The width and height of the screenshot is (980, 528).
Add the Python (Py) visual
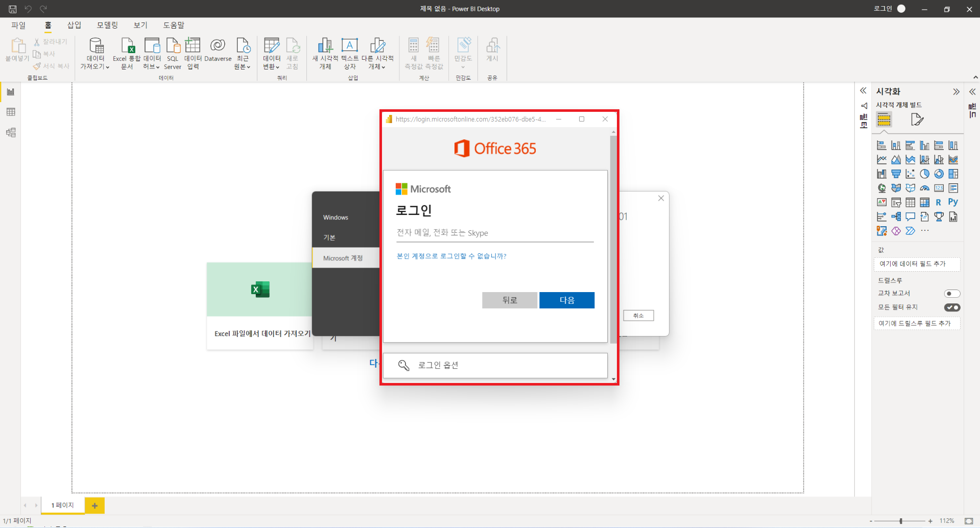(953, 202)
